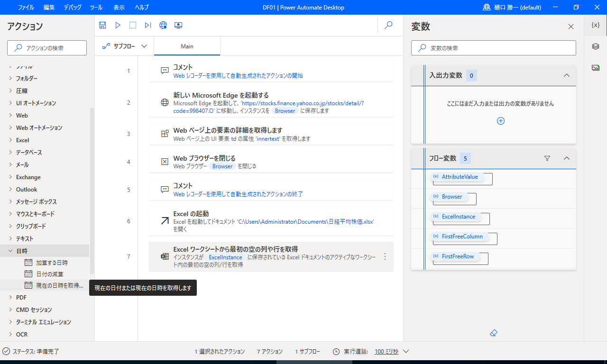The image size is (607, 364).
Task: Filter the flow variables
Action: [547, 158]
